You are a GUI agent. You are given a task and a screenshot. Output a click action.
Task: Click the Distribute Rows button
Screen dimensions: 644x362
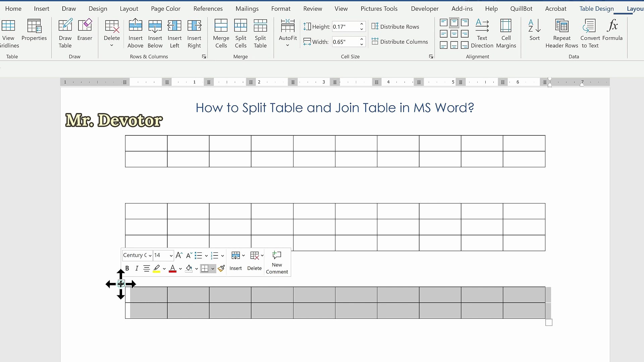395,26
